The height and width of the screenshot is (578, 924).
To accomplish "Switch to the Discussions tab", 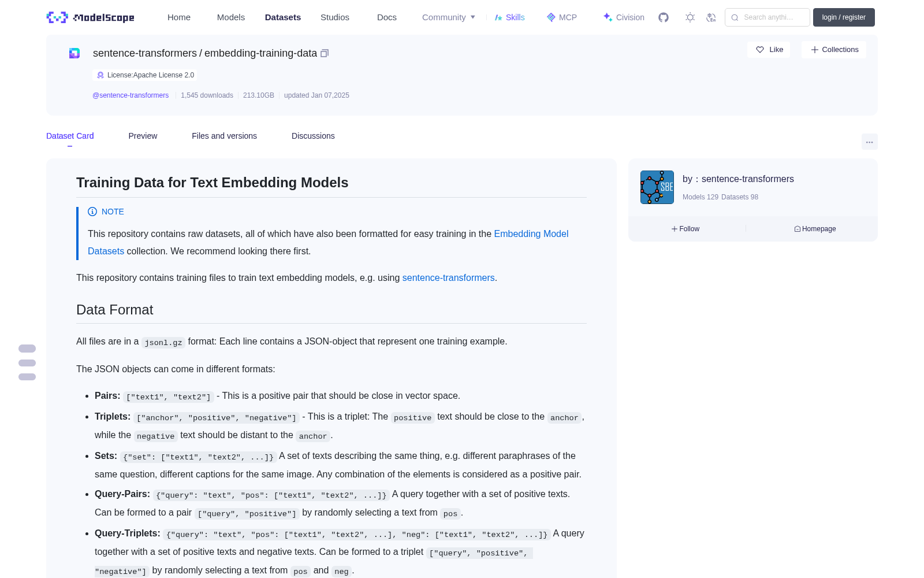I will [313, 136].
